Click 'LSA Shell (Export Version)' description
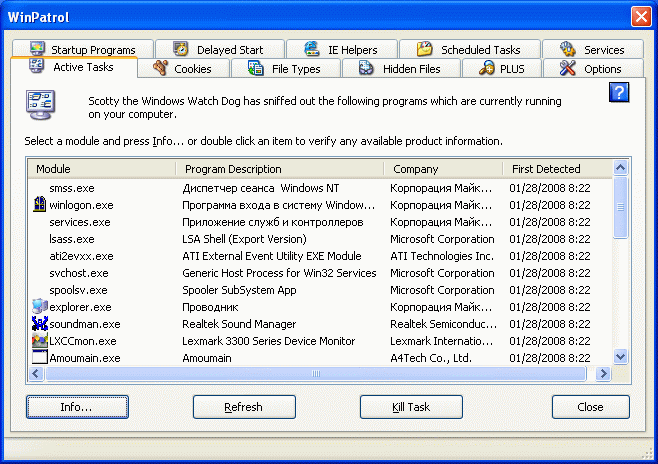658x464 pixels. 244,239
